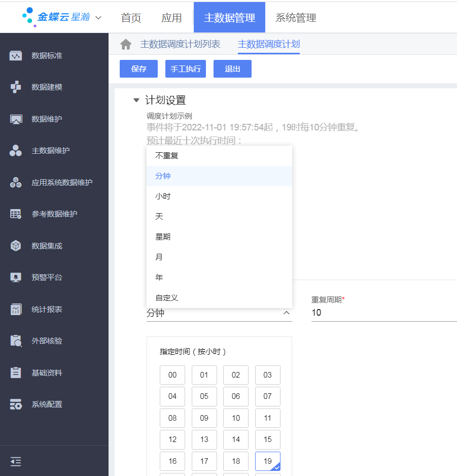Open the 首页 top menu
The width and height of the screenshot is (457, 476).
pyautogui.click(x=131, y=18)
